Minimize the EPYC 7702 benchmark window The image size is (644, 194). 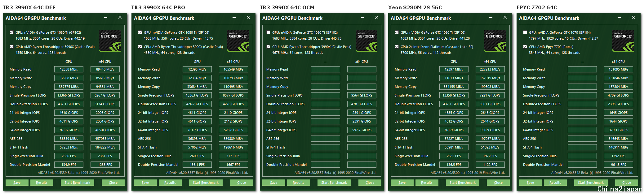point(619,18)
